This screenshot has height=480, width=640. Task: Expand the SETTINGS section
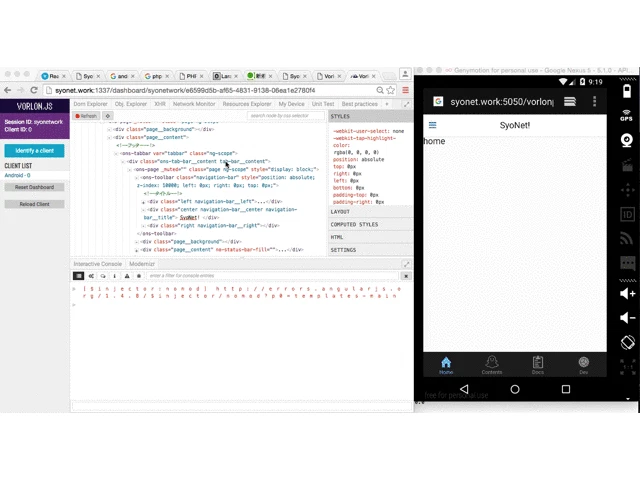(371, 250)
